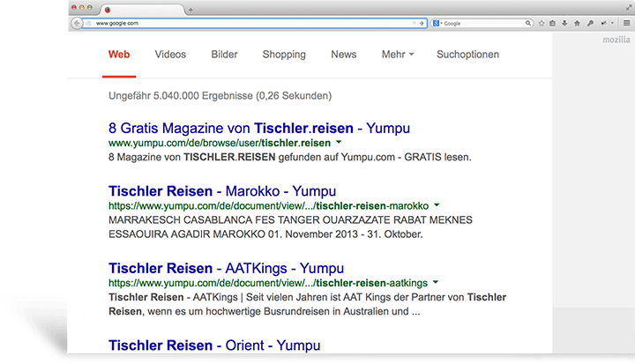635x364 pixels.
Task: Expand arrow next to tischler-reisen-marokko URL
Action: 437,204
